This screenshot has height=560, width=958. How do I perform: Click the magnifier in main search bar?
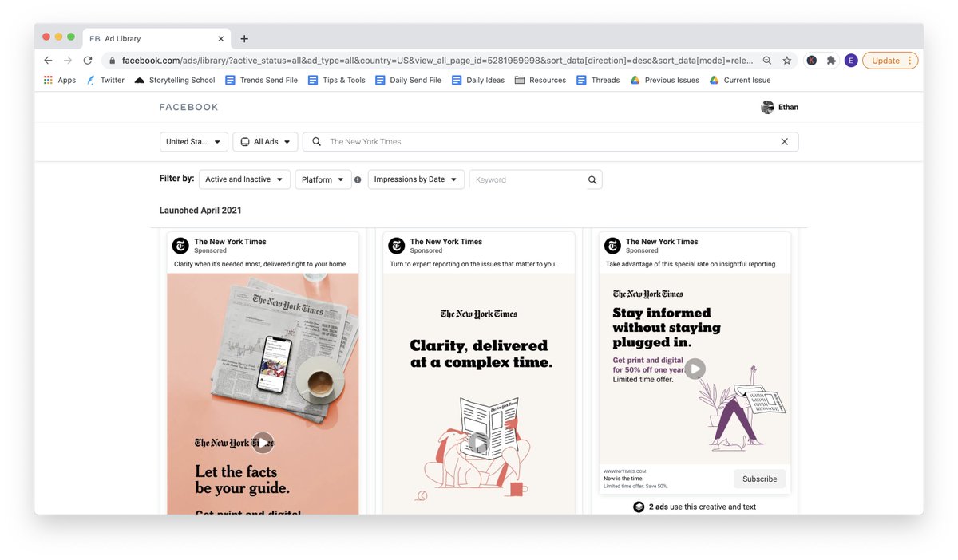316,141
